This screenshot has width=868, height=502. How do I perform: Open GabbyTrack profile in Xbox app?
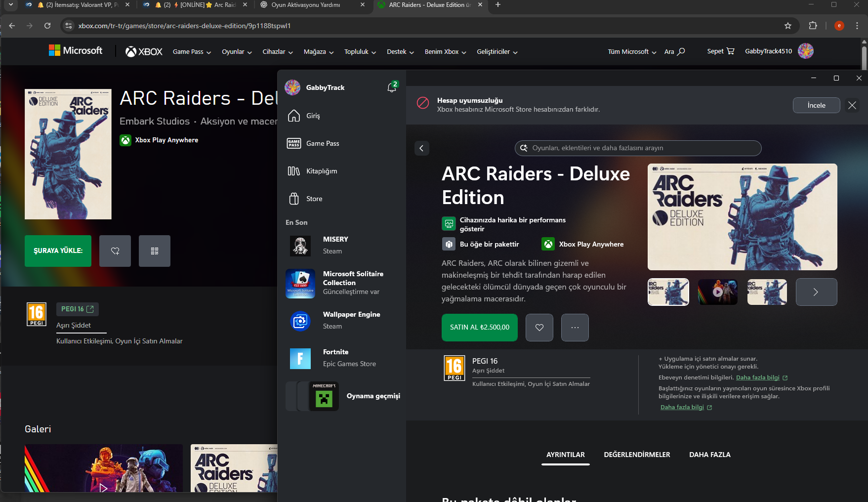point(315,87)
